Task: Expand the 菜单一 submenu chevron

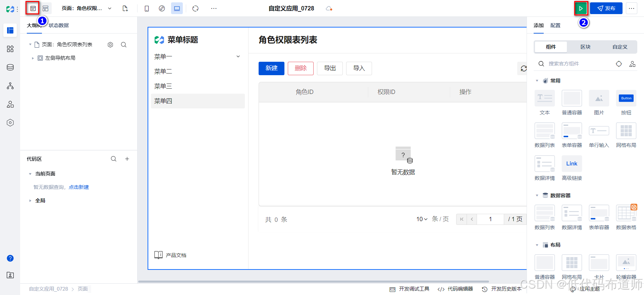Action: coord(238,56)
